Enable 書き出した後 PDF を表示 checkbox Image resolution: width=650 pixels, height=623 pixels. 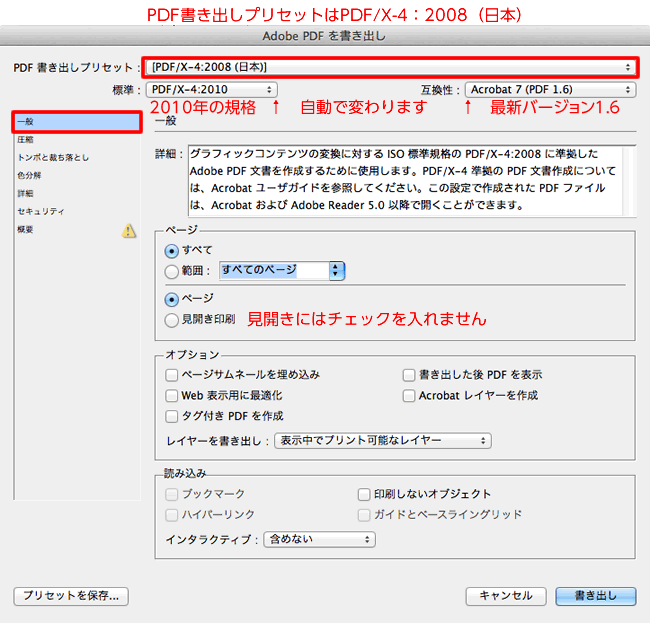point(409,375)
